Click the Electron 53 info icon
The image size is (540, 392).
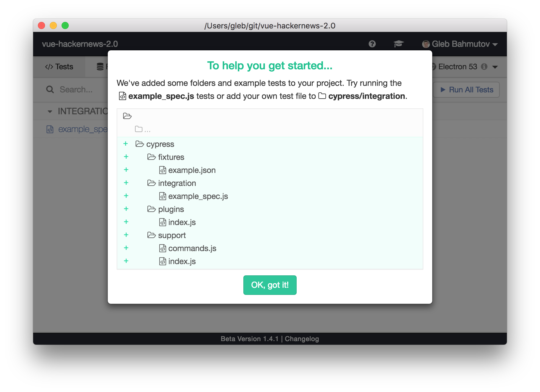click(484, 67)
